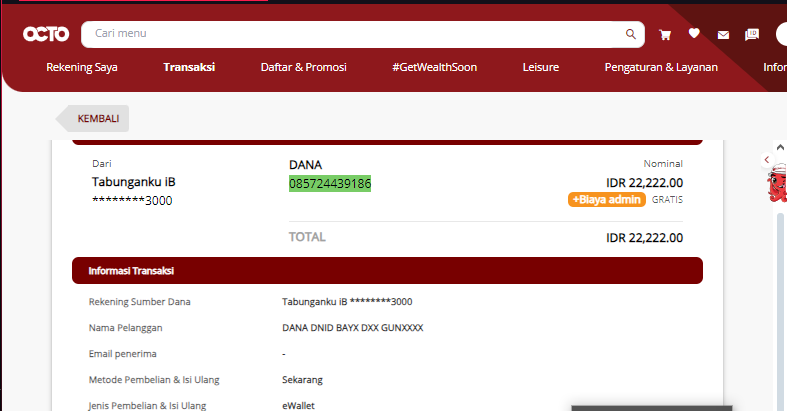Viewport: 787px width, 411px height.
Task: Open Transaksi menu
Action: 189,67
